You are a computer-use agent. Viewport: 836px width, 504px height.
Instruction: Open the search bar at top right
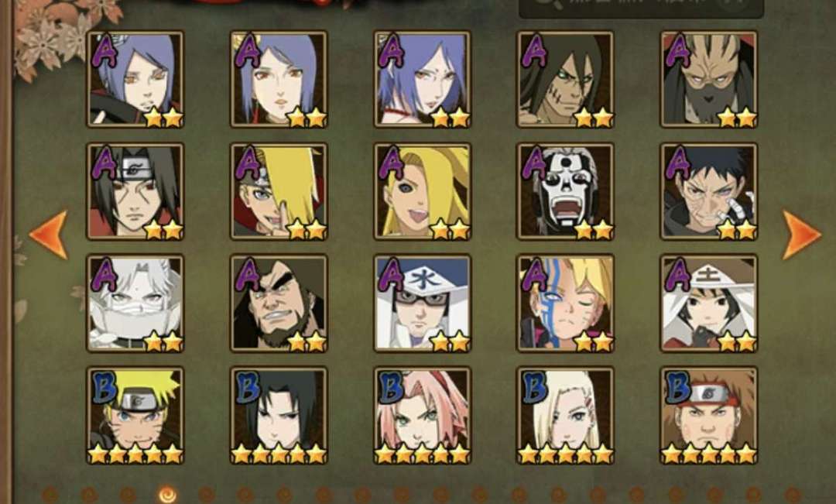642,6
